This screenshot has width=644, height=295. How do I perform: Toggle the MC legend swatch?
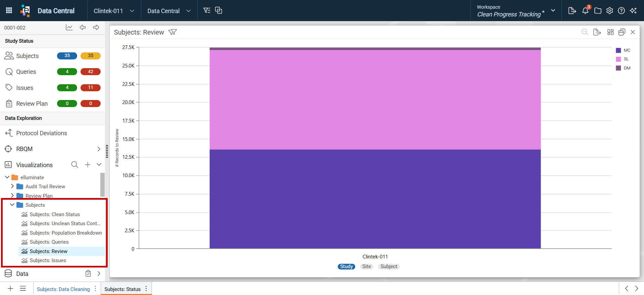[619, 50]
